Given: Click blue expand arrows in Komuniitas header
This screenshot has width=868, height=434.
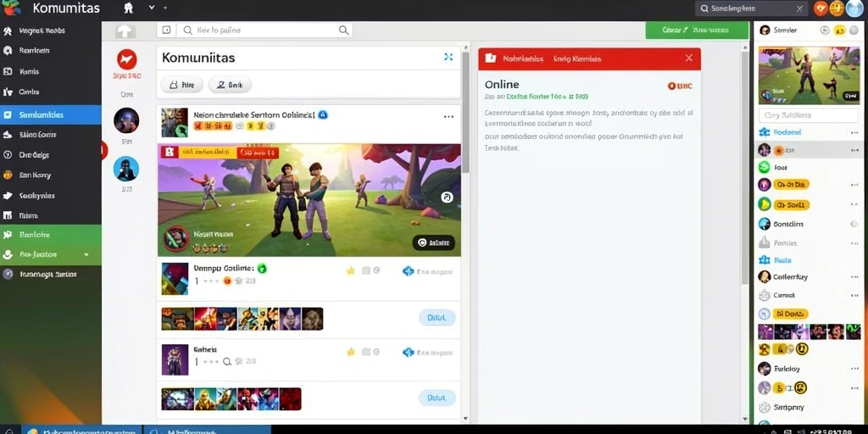Looking at the screenshot, I should tap(448, 57).
